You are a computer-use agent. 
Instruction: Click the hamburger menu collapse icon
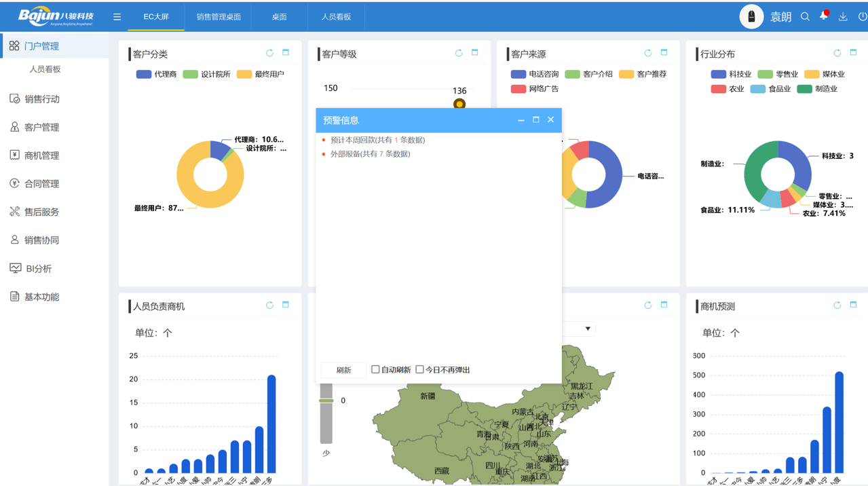(117, 17)
